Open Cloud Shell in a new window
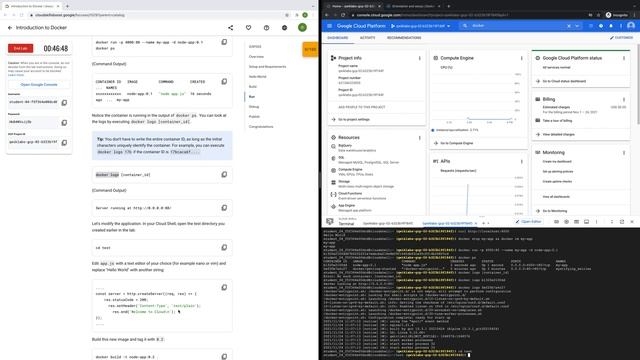The width and height of the screenshot is (640, 360). point(622,222)
